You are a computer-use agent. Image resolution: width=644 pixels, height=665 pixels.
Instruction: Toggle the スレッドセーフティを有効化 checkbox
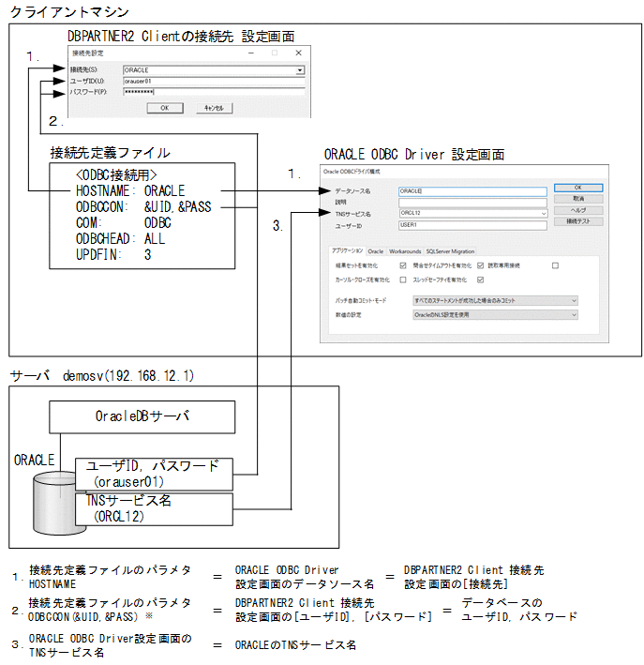pyautogui.click(x=480, y=280)
